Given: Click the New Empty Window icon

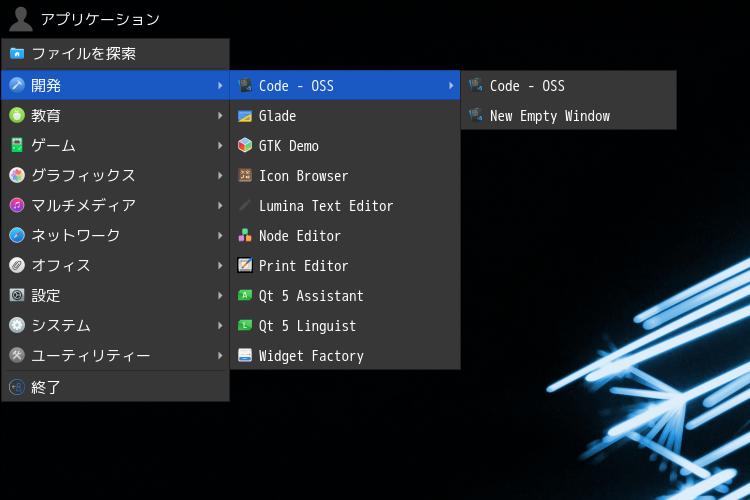Looking at the screenshot, I should (476, 115).
